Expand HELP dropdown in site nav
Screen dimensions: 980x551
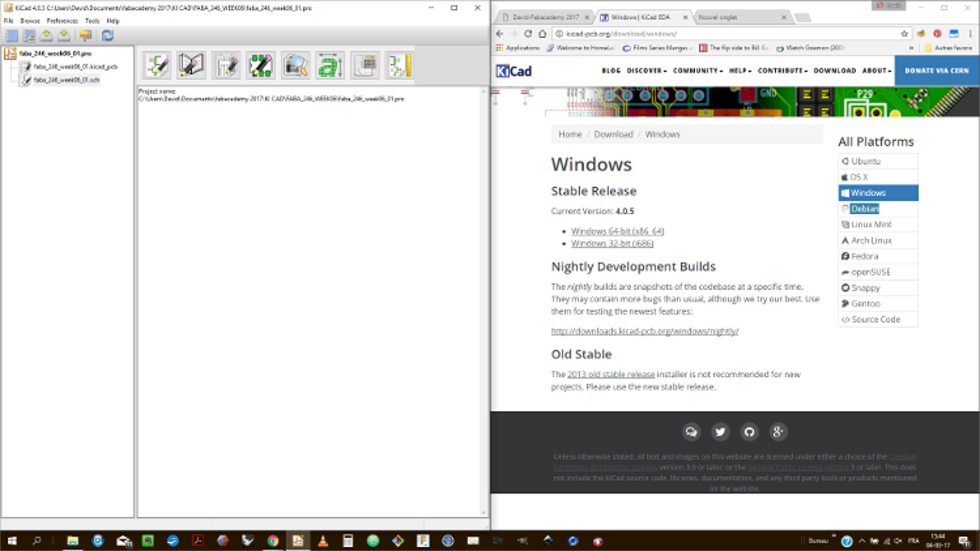pyautogui.click(x=740, y=71)
